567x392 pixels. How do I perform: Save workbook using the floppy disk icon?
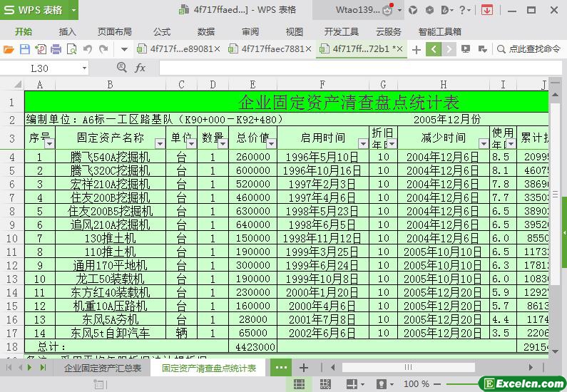[x=24, y=49]
